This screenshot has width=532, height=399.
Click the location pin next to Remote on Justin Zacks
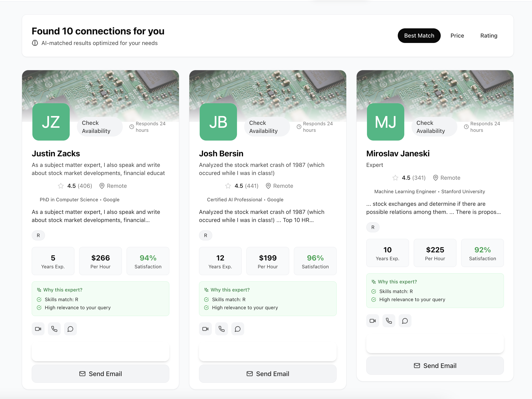tap(102, 186)
